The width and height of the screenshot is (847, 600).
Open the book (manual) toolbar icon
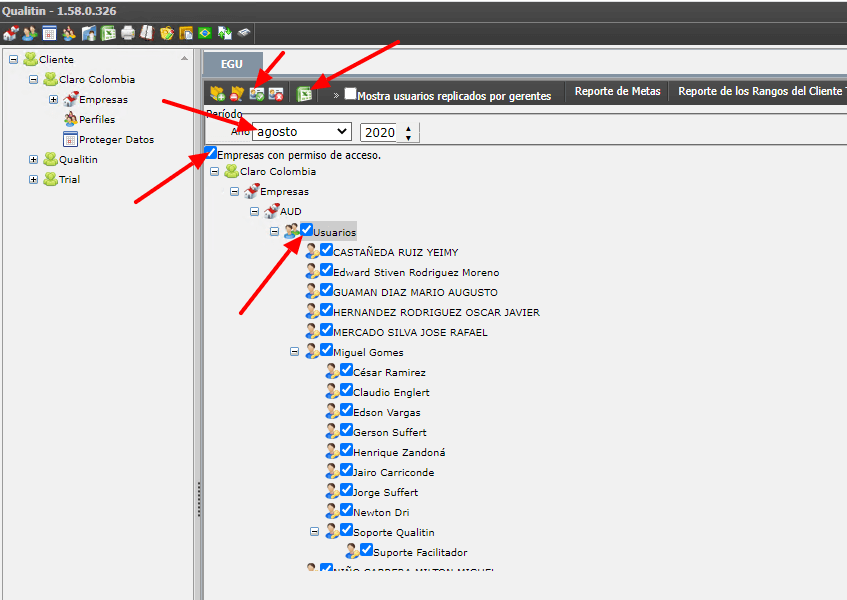pyautogui.click(x=147, y=33)
